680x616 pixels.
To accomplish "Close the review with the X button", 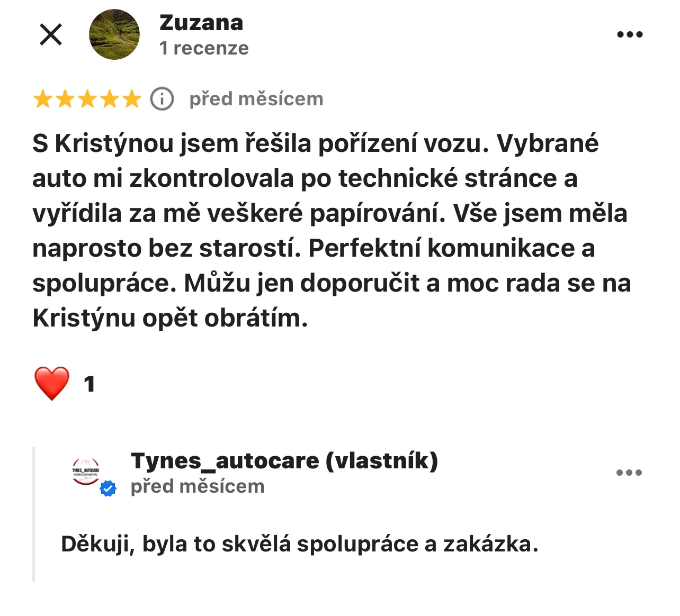I will coord(51,35).
